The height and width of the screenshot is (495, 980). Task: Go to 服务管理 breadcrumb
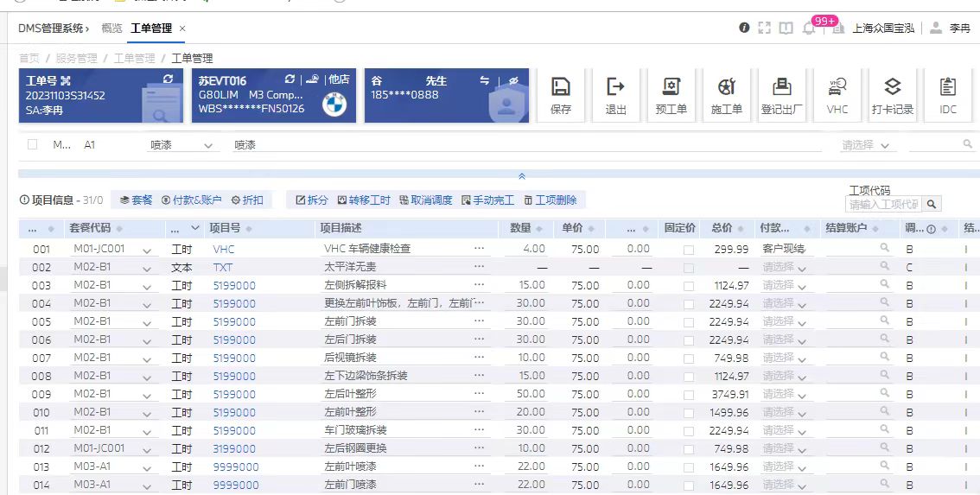coord(76,58)
